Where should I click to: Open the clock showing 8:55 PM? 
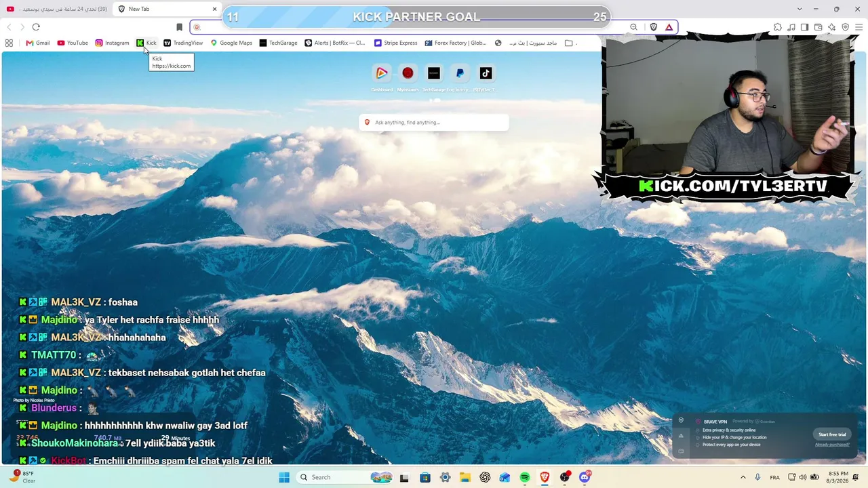click(838, 477)
